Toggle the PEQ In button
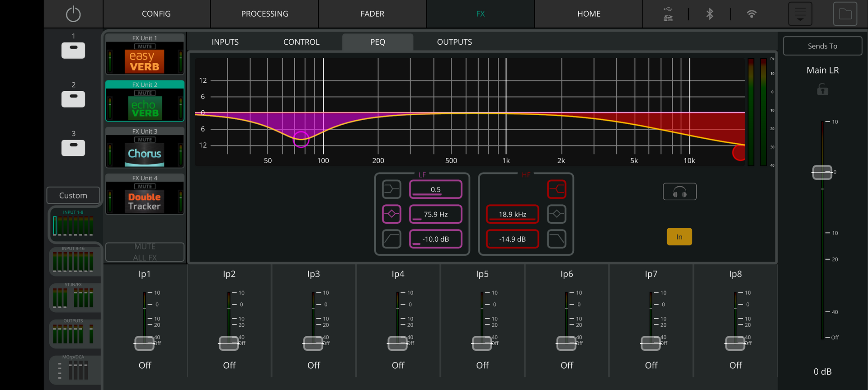Screen dimensions: 868x390 679,237
